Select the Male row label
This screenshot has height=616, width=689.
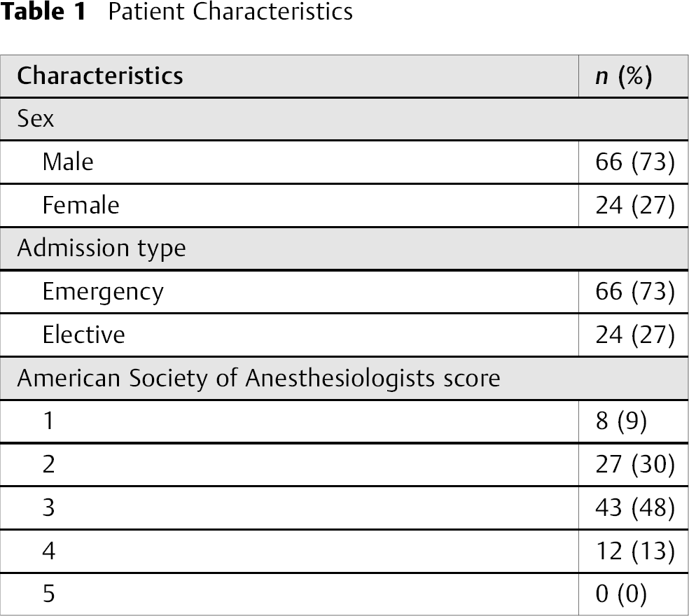(x=68, y=162)
